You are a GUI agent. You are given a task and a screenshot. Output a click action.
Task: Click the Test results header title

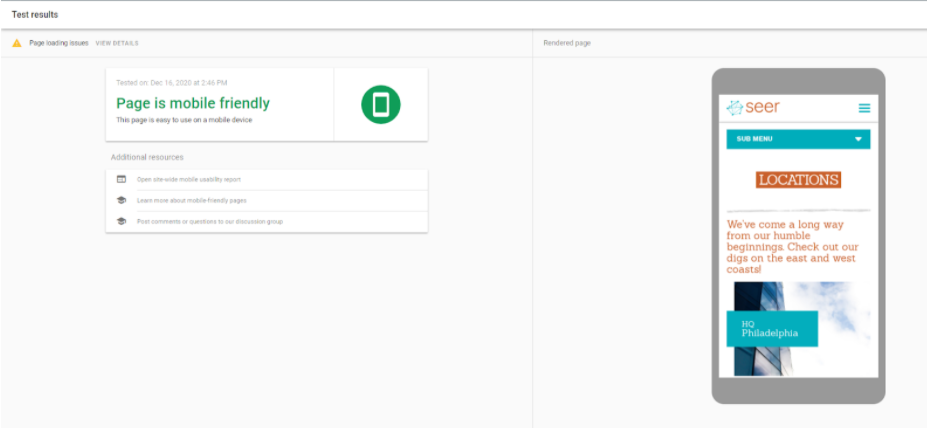(x=35, y=15)
